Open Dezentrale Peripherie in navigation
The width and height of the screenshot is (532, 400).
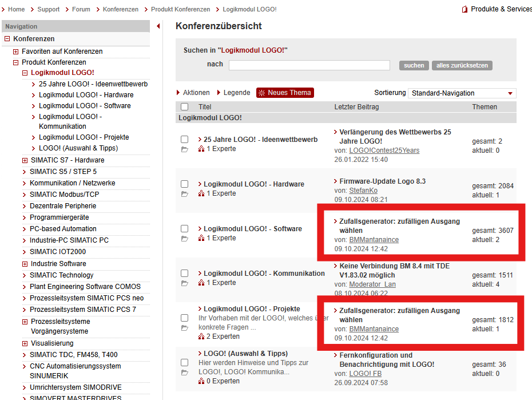coord(63,206)
